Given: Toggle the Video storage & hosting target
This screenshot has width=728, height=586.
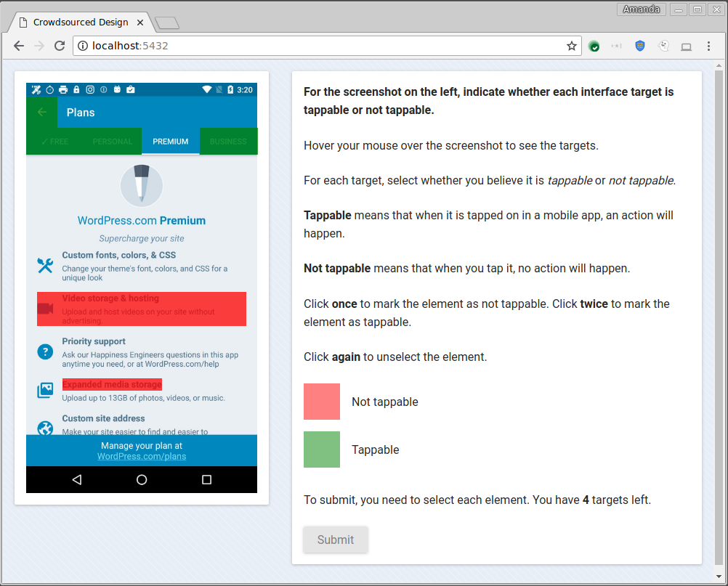Looking at the screenshot, I should [x=142, y=309].
